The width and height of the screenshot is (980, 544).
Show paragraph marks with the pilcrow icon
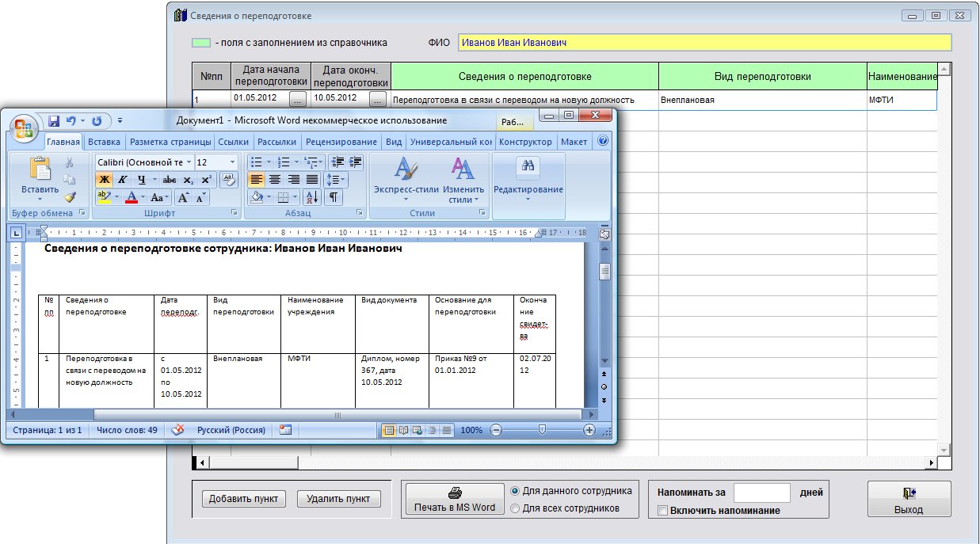[334, 197]
